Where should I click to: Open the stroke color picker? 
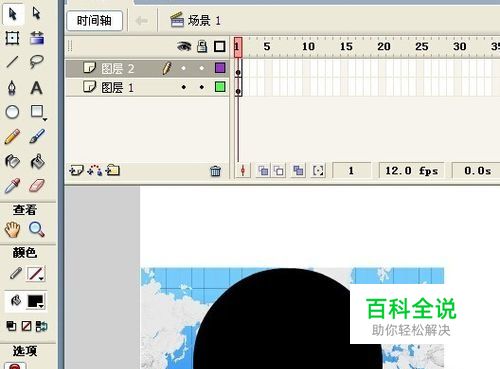(x=36, y=274)
